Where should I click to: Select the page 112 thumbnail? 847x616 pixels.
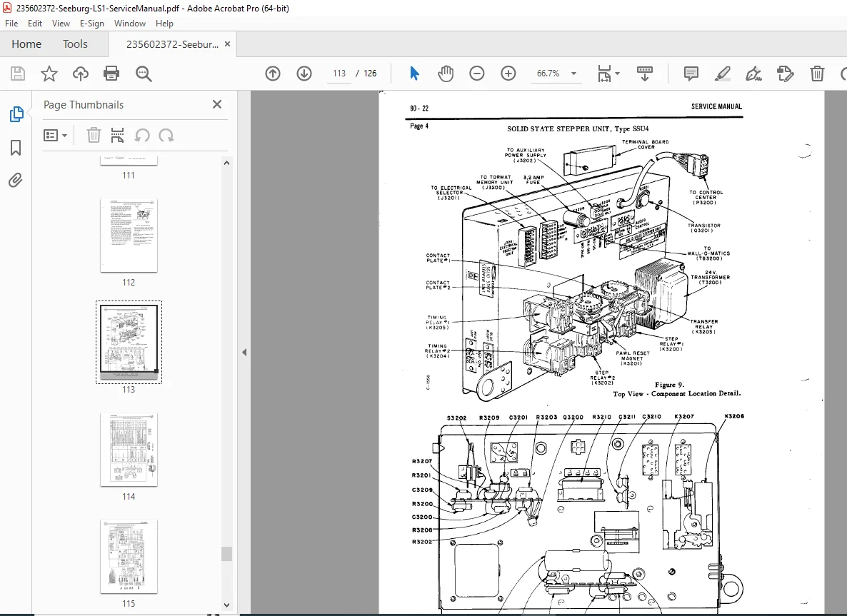pos(129,236)
